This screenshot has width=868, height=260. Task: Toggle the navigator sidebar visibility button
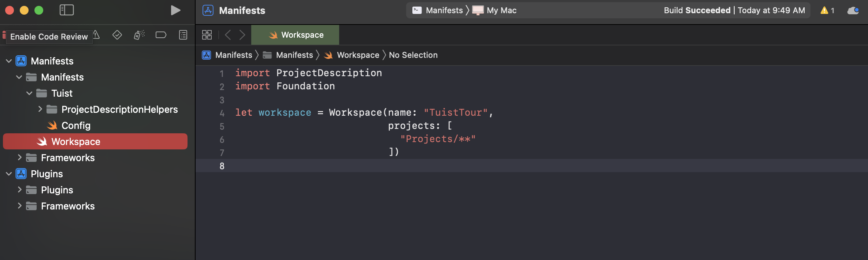pos(67,10)
